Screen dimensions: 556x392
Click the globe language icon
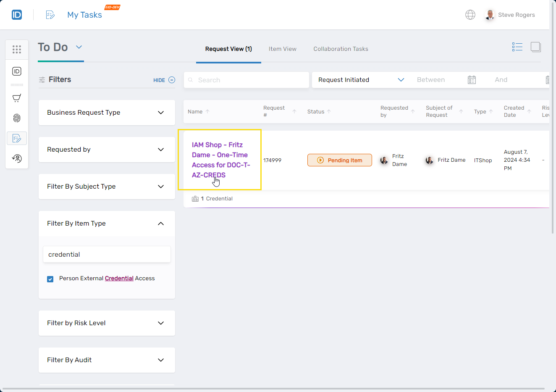click(470, 15)
